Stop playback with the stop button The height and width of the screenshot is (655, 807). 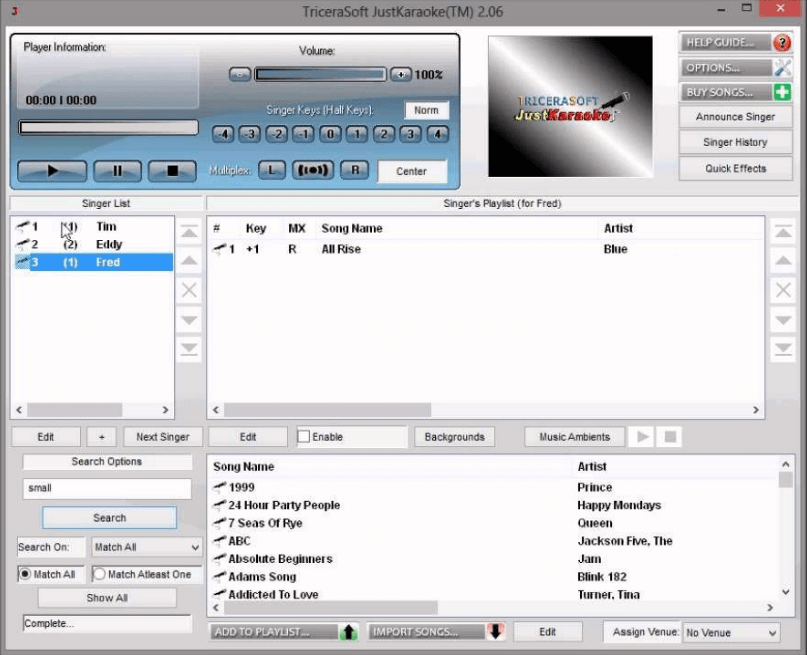172,171
